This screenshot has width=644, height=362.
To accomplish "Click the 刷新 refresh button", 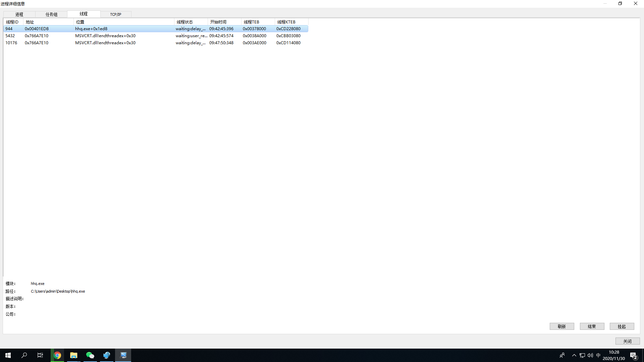I will coord(562,326).
